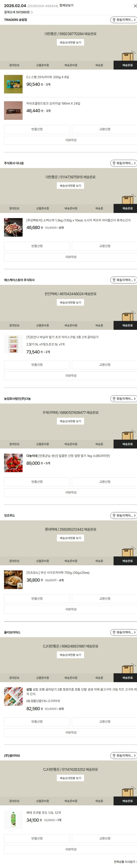137x868 pixels.
Task: Expand the TRADERS 송림점 delivery address selector
Action: [x=123, y=20]
